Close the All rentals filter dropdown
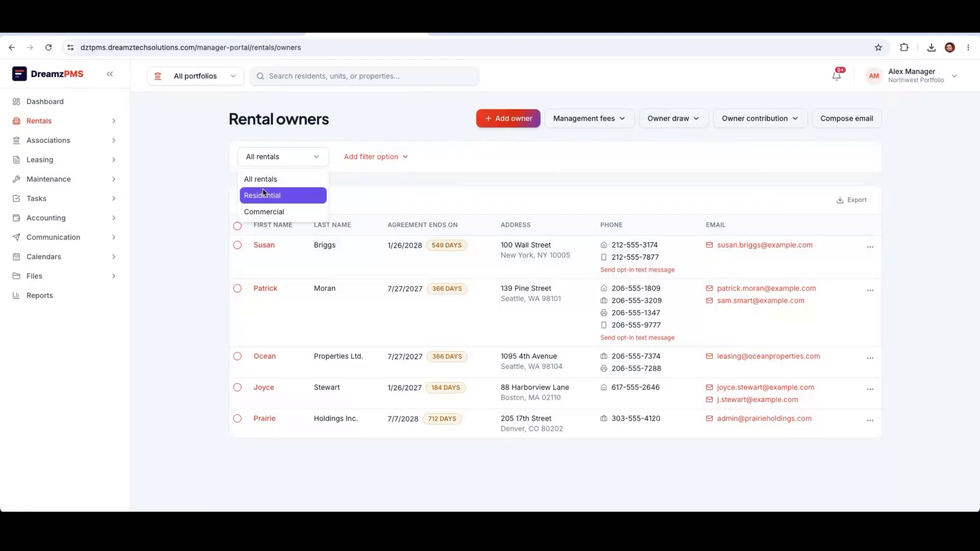 tap(283, 157)
